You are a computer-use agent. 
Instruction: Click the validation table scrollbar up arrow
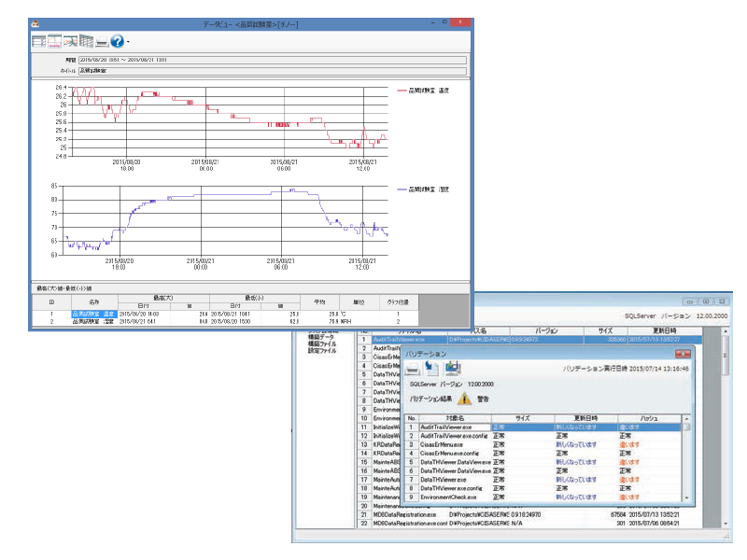(686, 418)
